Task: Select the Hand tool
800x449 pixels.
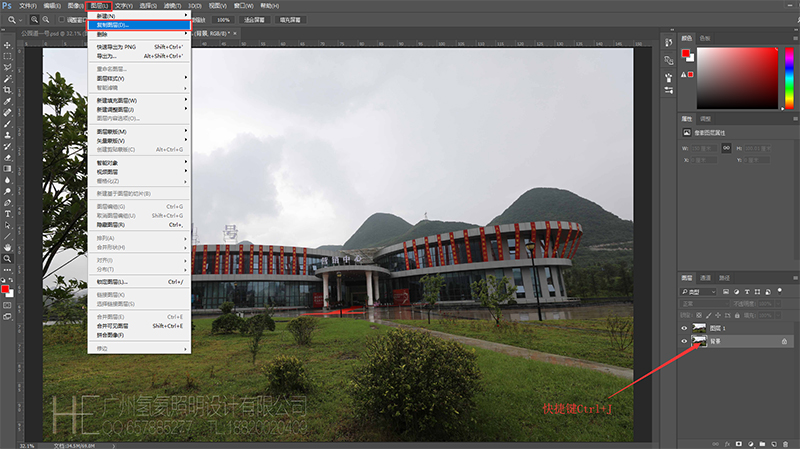Action: (7, 246)
